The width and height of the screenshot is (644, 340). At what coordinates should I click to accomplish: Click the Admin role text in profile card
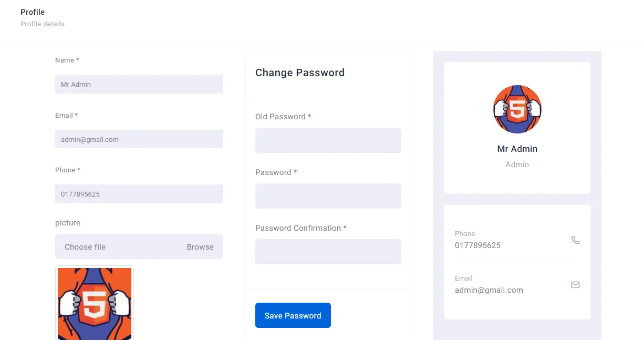tap(517, 164)
